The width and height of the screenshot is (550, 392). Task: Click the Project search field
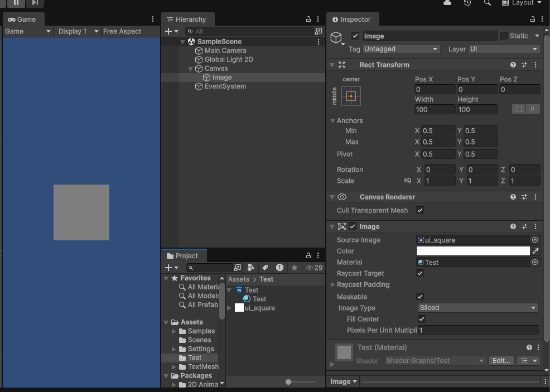[x=210, y=268]
